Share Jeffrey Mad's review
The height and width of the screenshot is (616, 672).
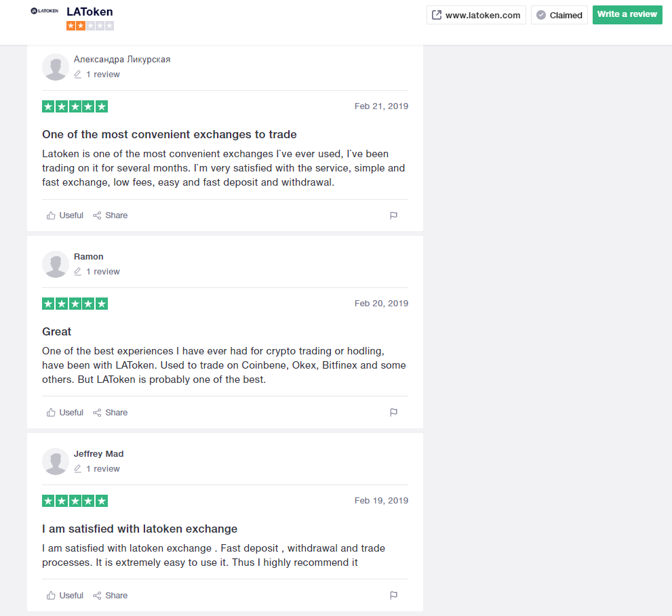coord(110,596)
